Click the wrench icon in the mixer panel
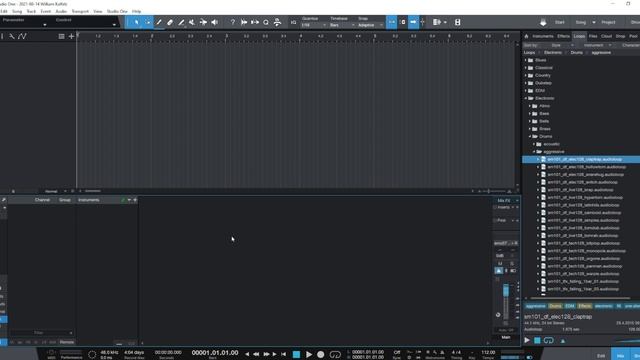 (3, 200)
